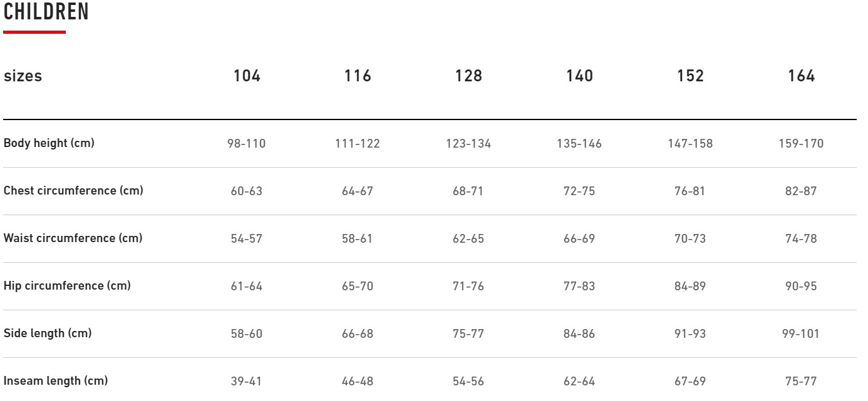Screen dimensions: 868x401
Task: Select size 140 column header
Action: point(579,76)
